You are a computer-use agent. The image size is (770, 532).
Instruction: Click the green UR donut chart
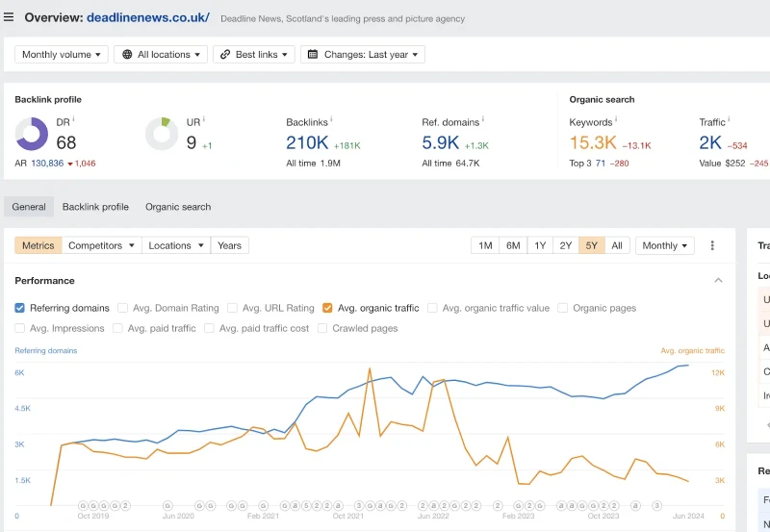162,134
